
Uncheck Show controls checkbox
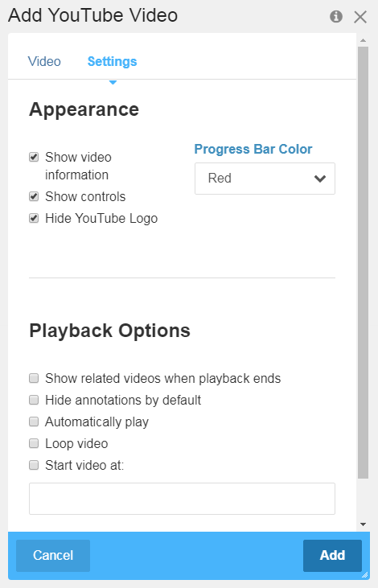pos(34,196)
